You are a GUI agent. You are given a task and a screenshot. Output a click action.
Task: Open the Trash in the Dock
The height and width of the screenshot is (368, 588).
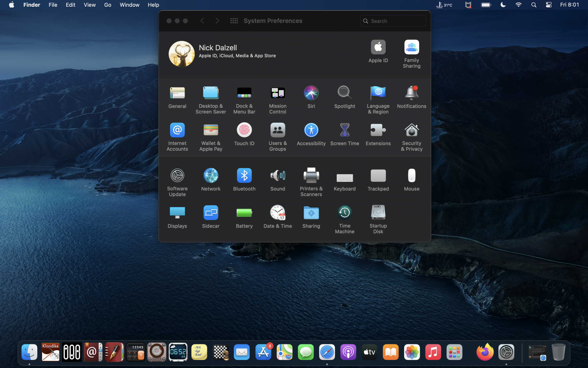click(x=558, y=352)
